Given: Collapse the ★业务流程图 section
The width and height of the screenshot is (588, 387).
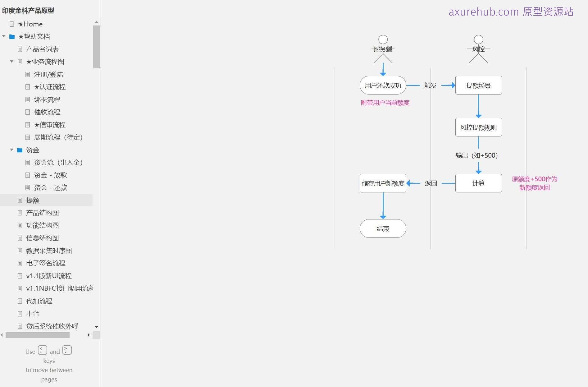Looking at the screenshot, I should pos(11,62).
